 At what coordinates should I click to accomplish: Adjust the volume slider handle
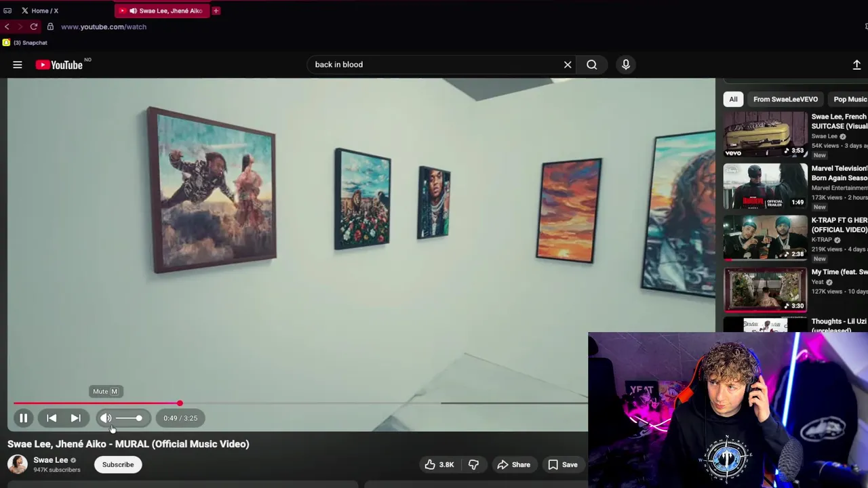139,418
